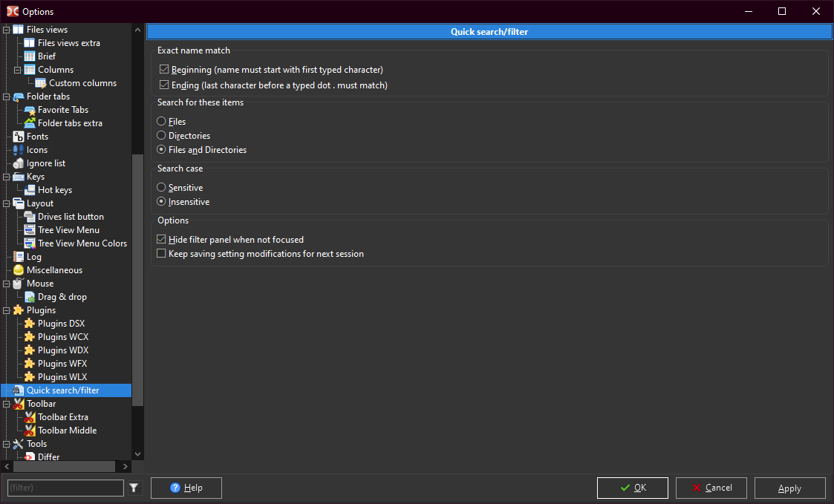Image resolution: width=834 pixels, height=504 pixels.
Task: Click the Log icon in tree
Action: [x=19, y=257]
